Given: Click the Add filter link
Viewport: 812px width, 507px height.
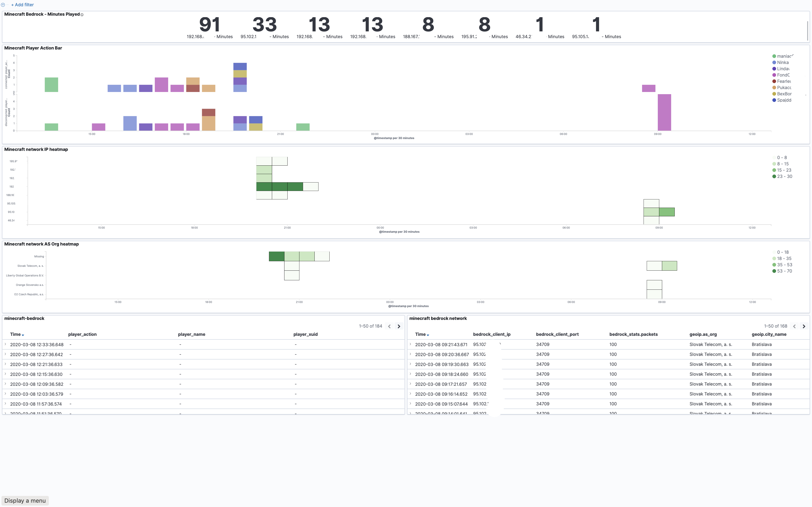Looking at the screenshot, I should [22, 5].
